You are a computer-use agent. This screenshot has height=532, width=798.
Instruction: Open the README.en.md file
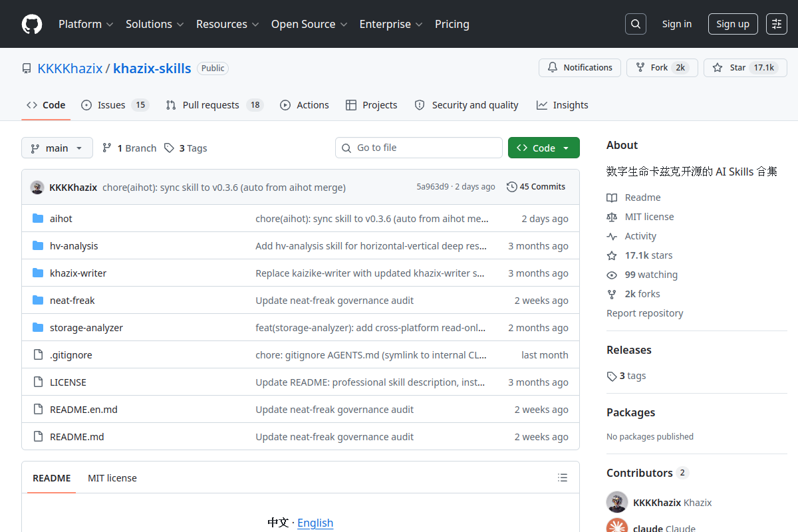[x=84, y=410]
